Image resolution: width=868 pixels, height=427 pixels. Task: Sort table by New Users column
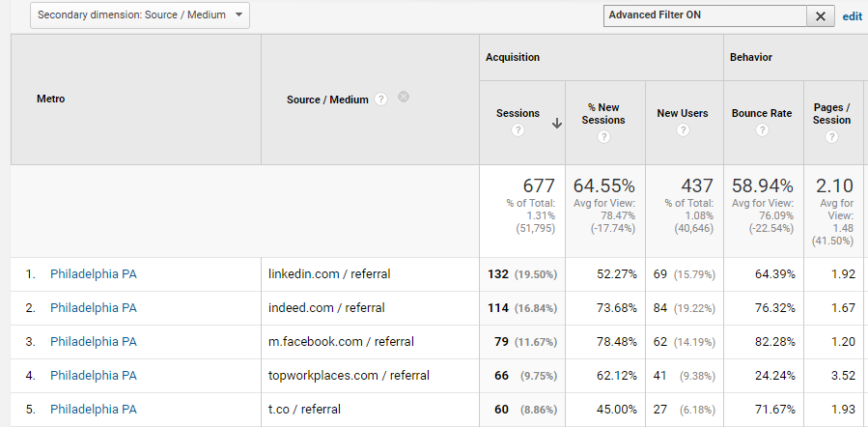click(683, 113)
